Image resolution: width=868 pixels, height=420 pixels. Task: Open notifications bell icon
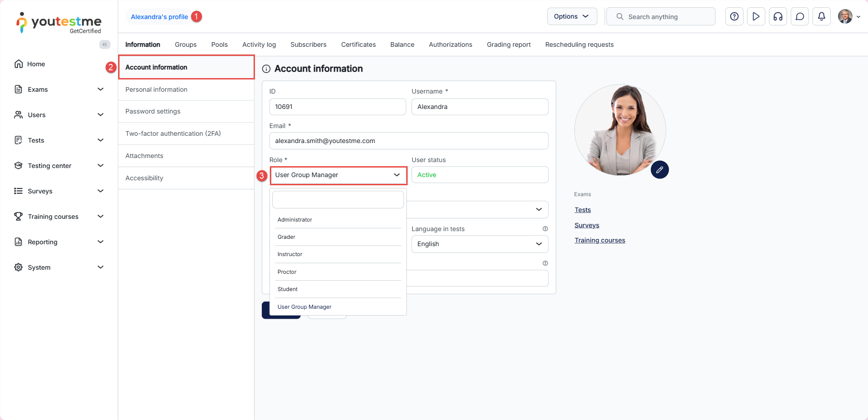[x=821, y=16]
